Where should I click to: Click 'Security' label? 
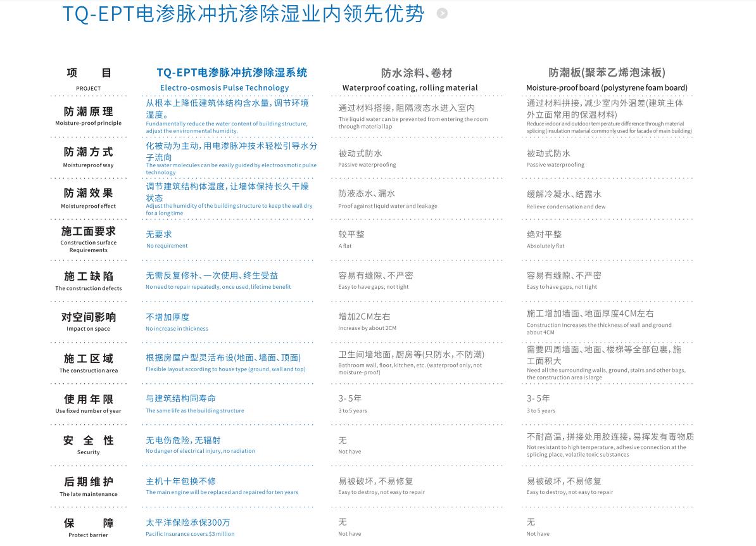tap(88, 452)
